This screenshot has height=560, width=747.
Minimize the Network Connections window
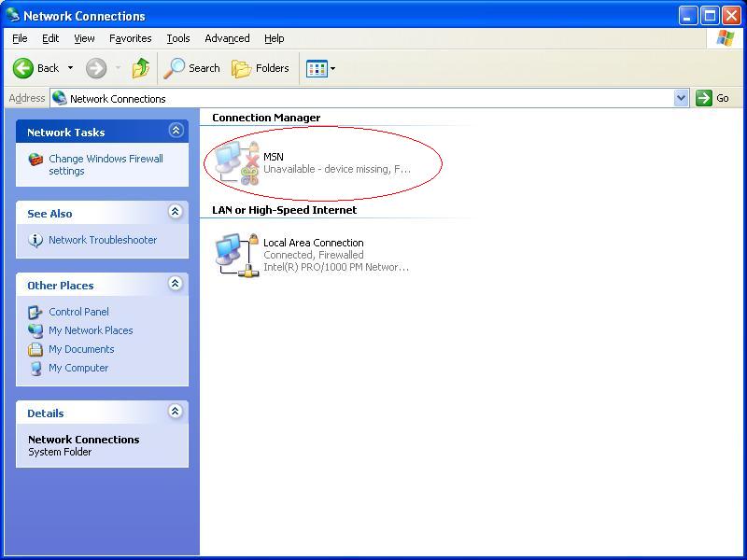pos(687,16)
